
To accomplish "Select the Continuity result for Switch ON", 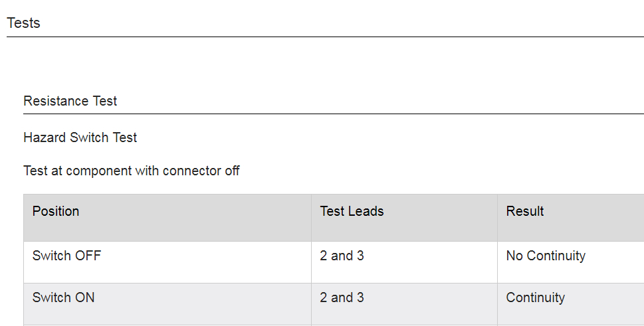I will tap(535, 298).
